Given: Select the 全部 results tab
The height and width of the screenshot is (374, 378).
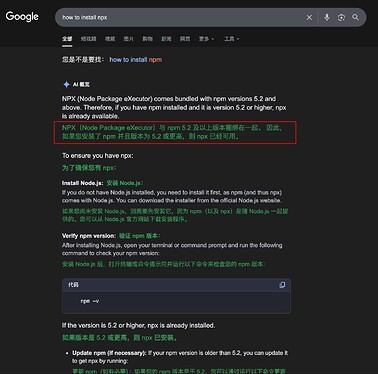Looking at the screenshot, I should pyautogui.click(x=67, y=39).
